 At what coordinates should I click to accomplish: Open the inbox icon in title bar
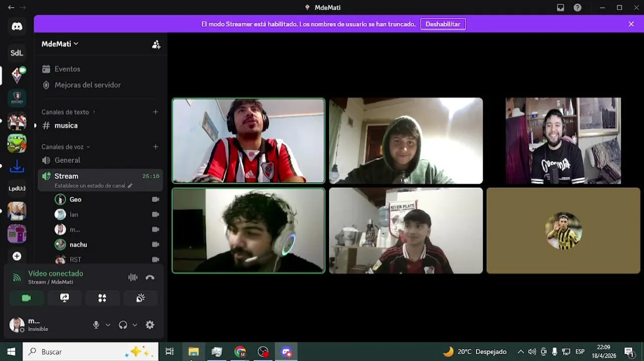[x=561, y=8]
